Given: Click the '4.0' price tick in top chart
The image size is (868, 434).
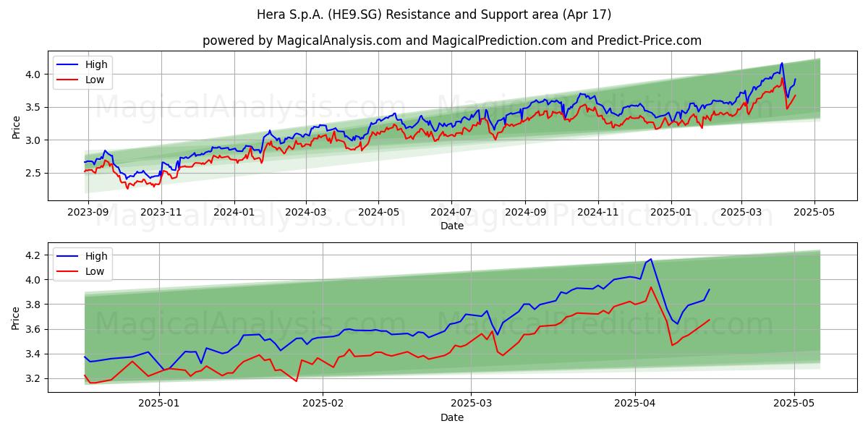Looking at the screenshot, I should click(35, 75).
